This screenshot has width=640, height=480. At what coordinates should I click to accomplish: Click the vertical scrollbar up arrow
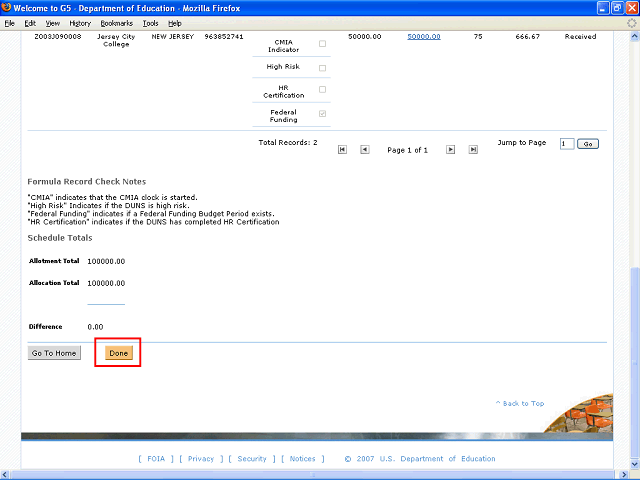[x=635, y=36]
